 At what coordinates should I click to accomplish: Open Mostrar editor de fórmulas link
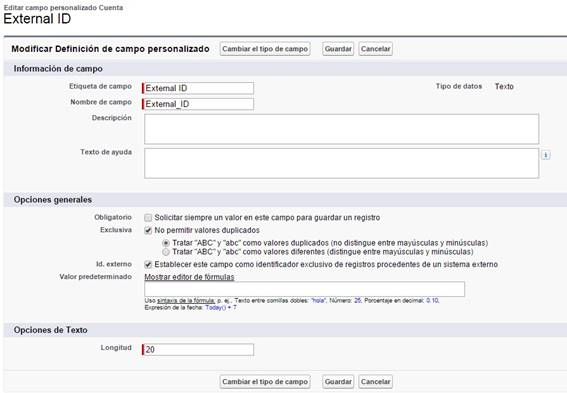pyautogui.click(x=189, y=277)
